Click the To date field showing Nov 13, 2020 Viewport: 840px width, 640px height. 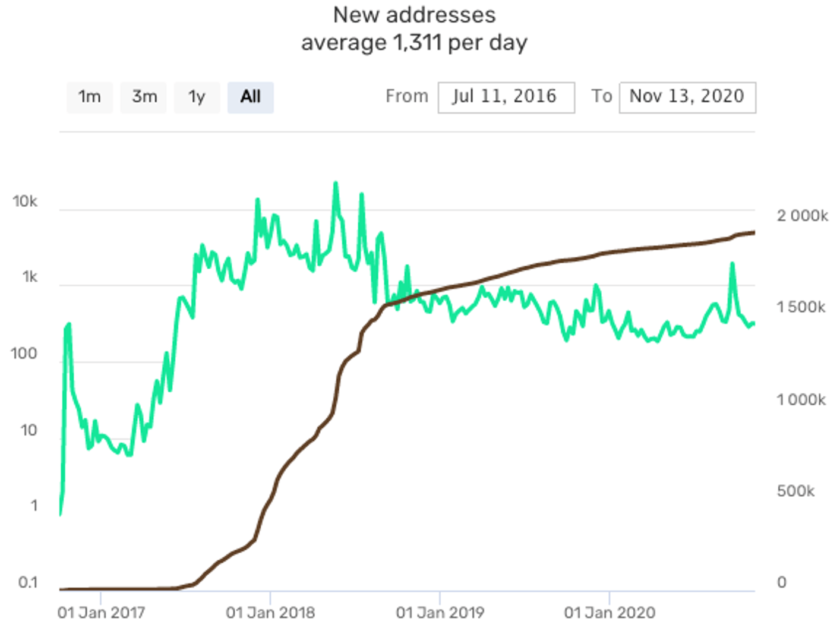click(687, 97)
